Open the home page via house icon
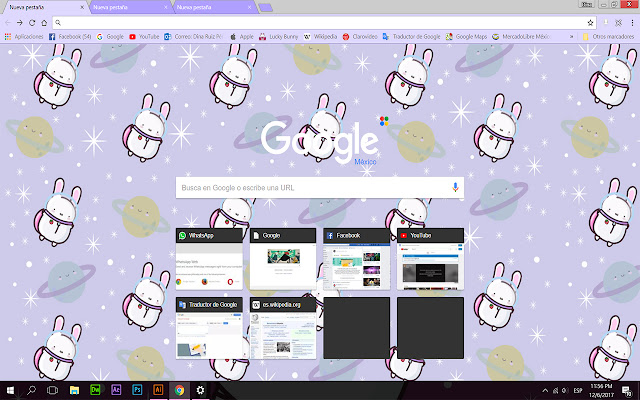 tap(44, 23)
